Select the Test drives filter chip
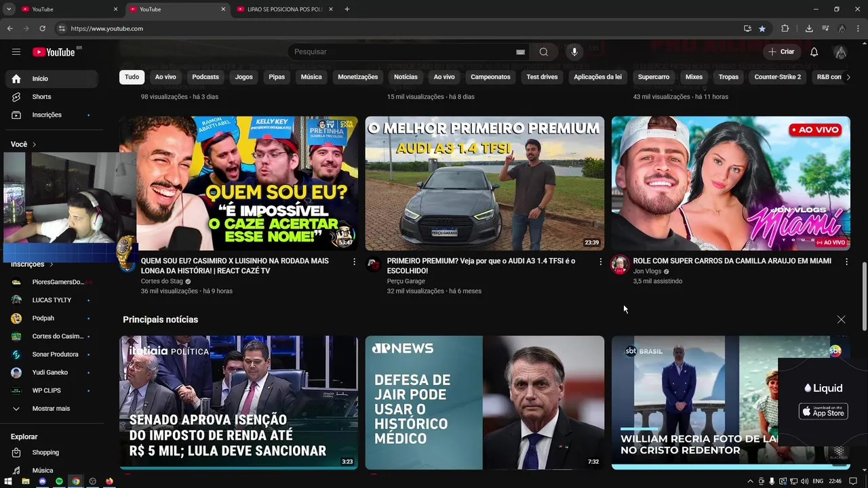The width and height of the screenshot is (868, 488). [542, 77]
